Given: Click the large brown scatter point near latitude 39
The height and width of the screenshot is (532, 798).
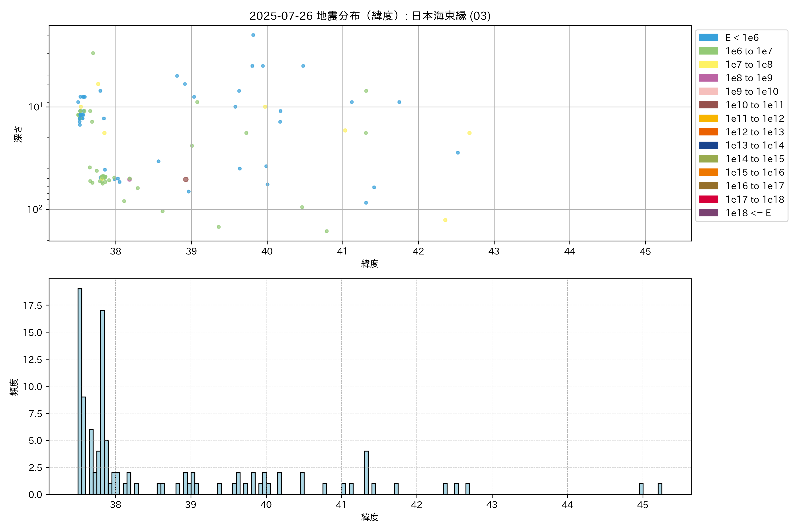Looking at the screenshot, I should [186, 180].
